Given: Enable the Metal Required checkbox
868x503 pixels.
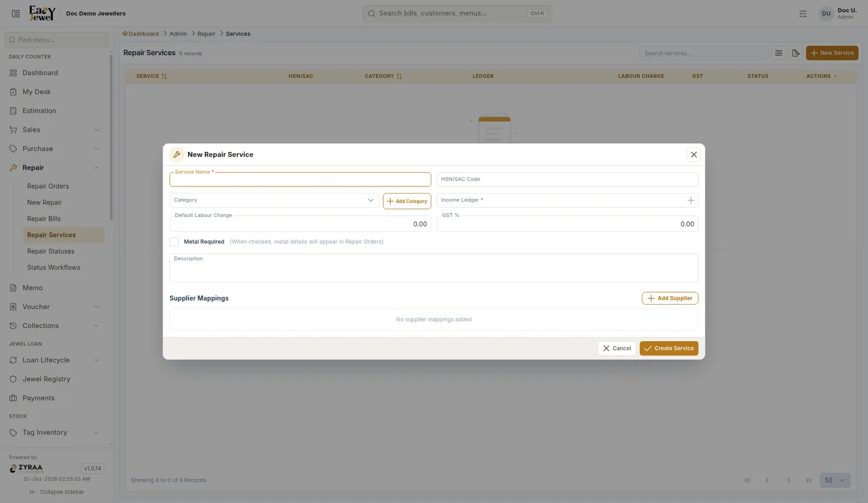Looking at the screenshot, I should (174, 242).
